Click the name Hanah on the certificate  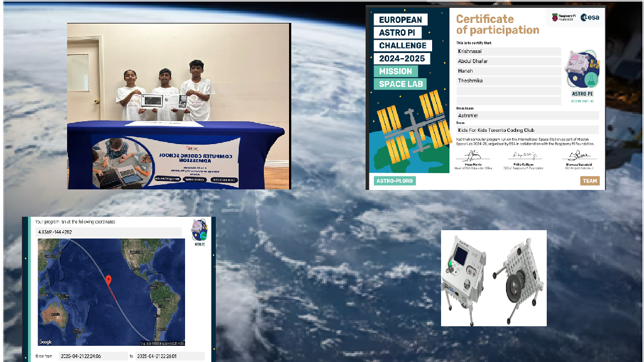[x=465, y=71]
